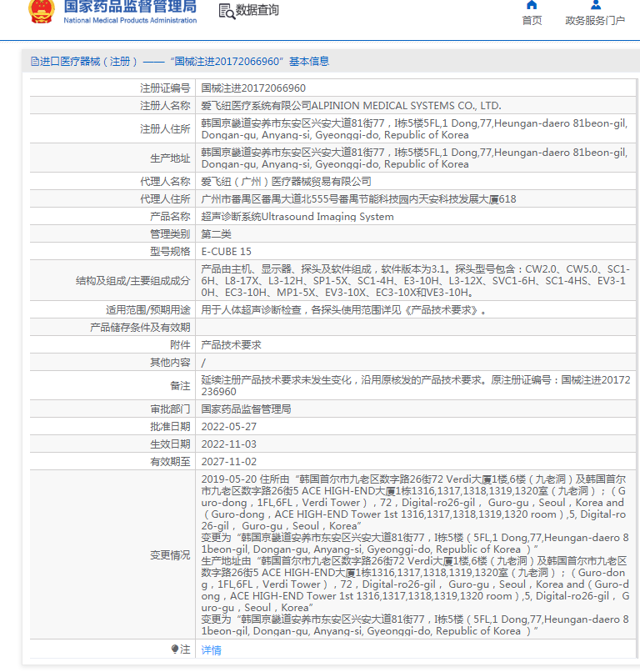Click the probe model composition description
This screenshot has width=640, height=672.
pos(415,281)
